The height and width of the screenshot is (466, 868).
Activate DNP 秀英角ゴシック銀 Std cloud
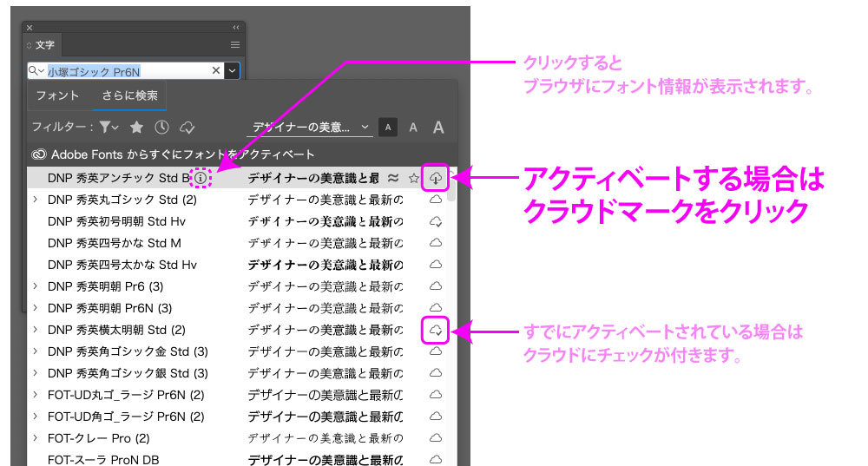point(436,372)
